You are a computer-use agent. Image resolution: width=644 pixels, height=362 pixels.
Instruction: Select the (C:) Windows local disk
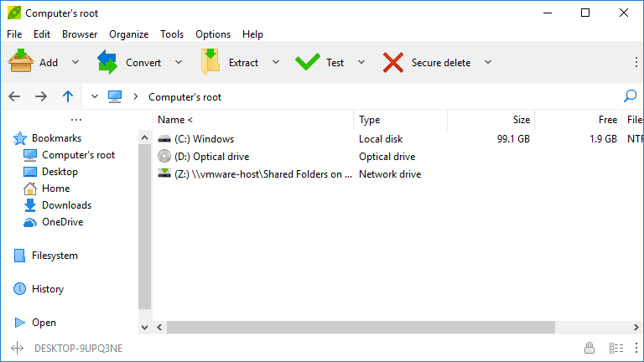point(204,139)
